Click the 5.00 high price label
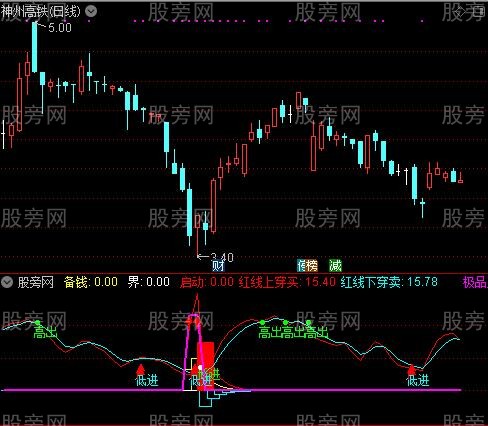The width and height of the screenshot is (488, 426). click(x=60, y=28)
